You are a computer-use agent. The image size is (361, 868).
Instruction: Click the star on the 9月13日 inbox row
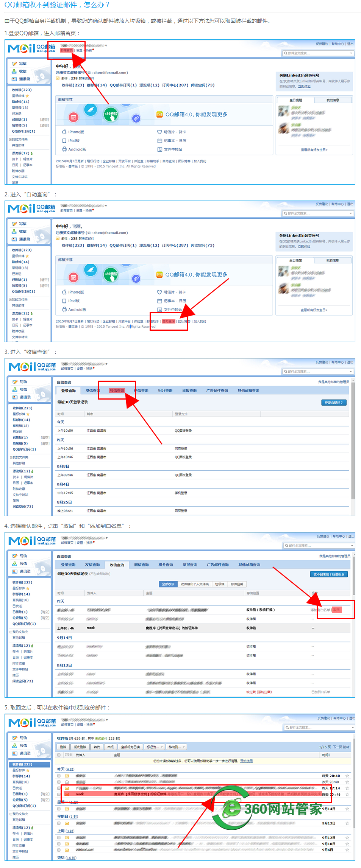(x=347, y=823)
